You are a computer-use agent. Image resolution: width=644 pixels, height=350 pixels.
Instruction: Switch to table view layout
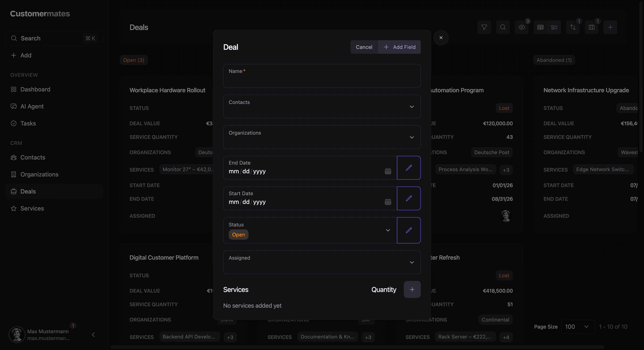click(540, 27)
